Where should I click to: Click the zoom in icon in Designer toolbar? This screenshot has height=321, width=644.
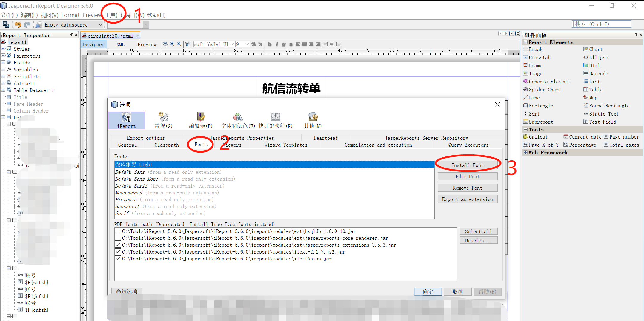click(172, 44)
